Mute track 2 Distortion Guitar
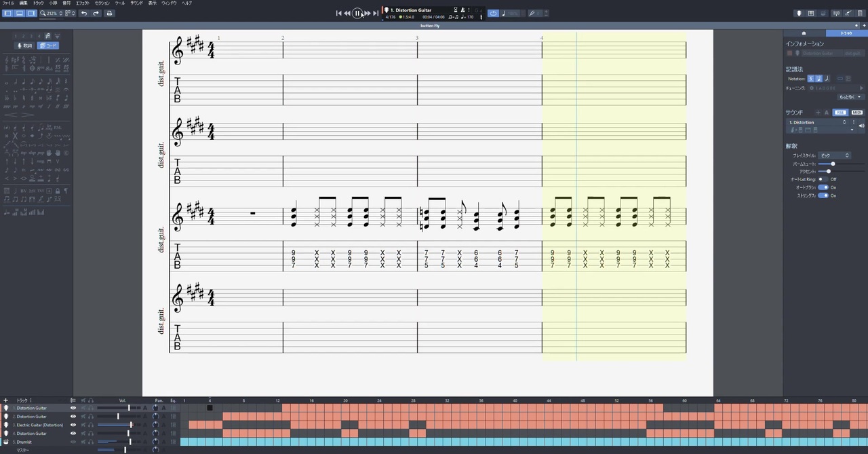868x454 pixels. click(83, 417)
